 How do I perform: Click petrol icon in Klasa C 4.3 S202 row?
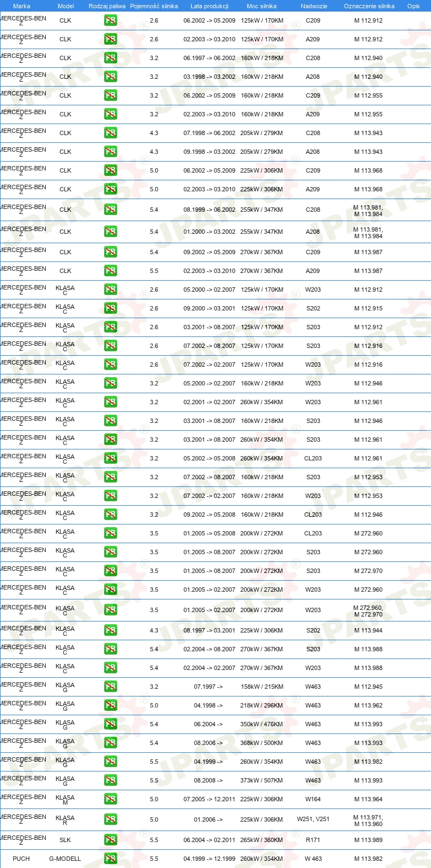110,631
